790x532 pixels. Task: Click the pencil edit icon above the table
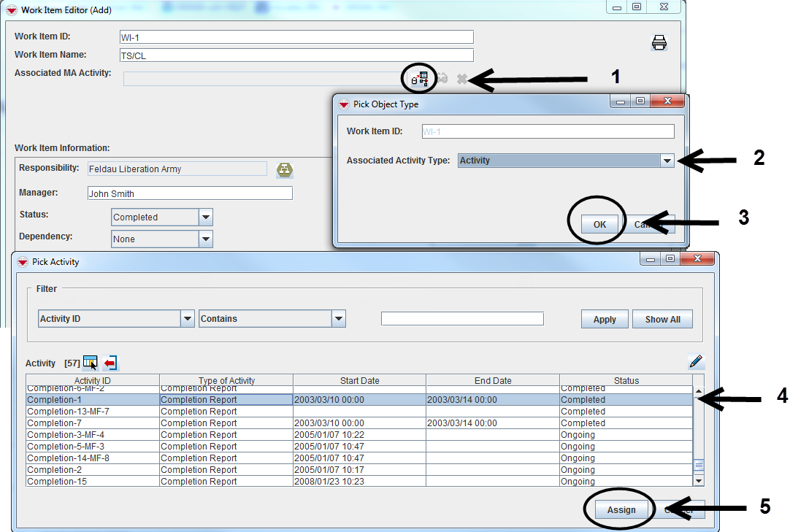pos(696,361)
